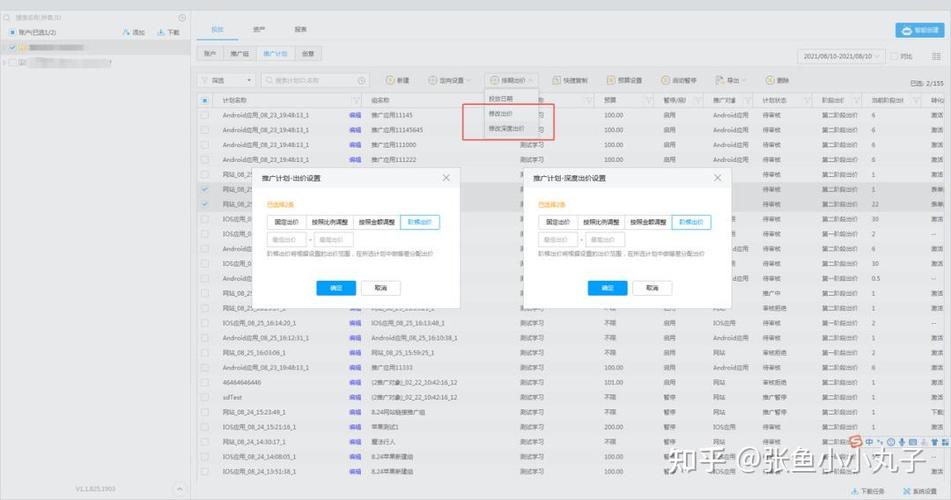
Task: Switch to the 账户 sub-tab
Action: click(210, 54)
